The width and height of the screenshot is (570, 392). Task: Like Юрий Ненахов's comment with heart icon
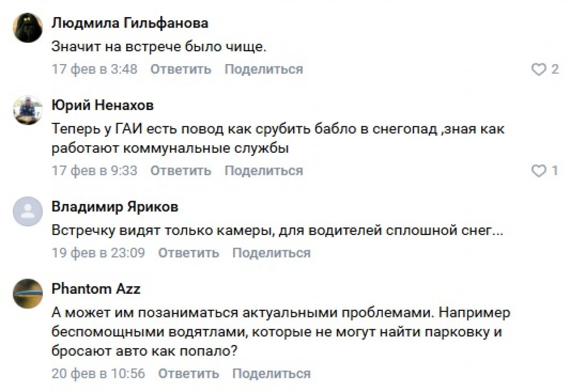[x=539, y=171]
